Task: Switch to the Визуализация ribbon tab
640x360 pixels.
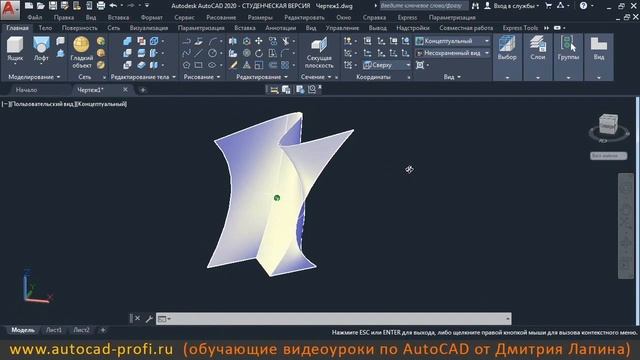Action: click(x=149, y=28)
